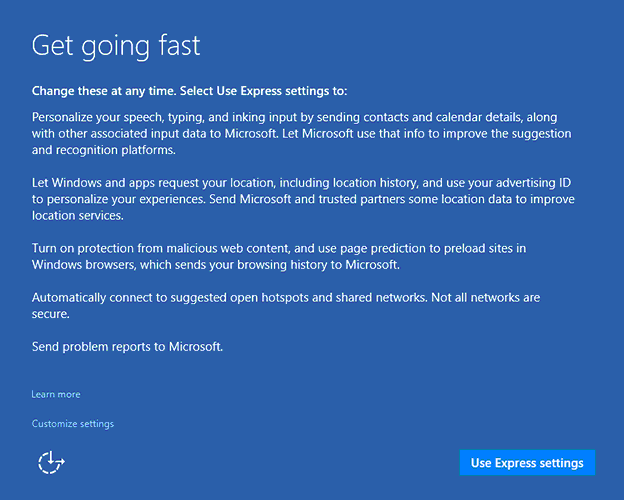This screenshot has height=500, width=624.
Task: Click the lone word secure
Action: (x=51, y=314)
